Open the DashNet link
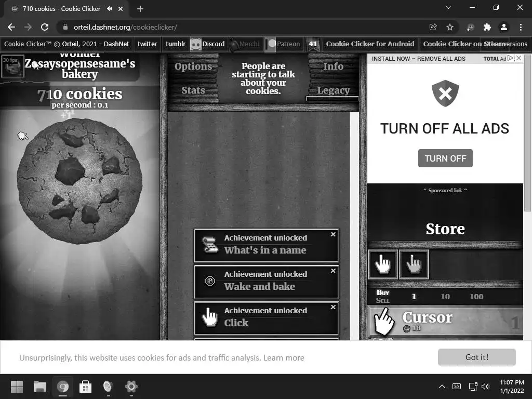 click(x=116, y=44)
